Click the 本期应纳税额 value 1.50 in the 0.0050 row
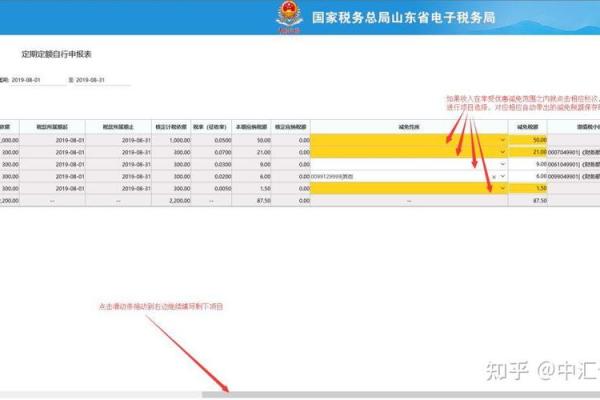The height and width of the screenshot is (400, 600). pyautogui.click(x=251, y=188)
